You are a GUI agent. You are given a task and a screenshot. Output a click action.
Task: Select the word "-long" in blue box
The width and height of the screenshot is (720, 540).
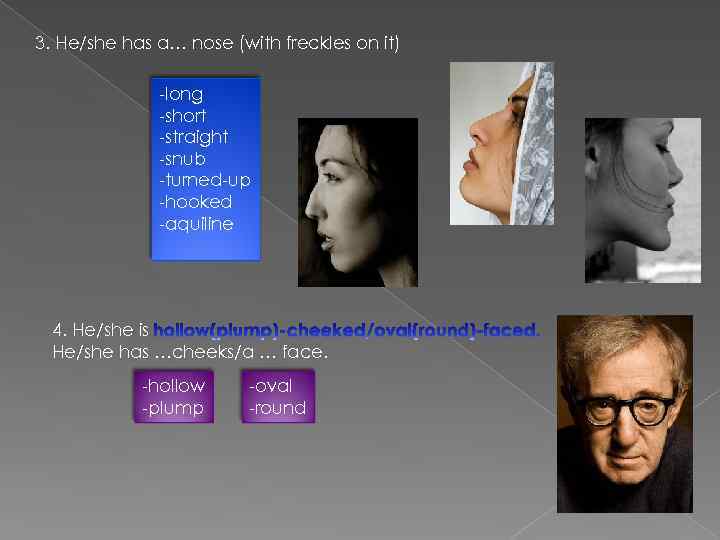click(x=181, y=95)
